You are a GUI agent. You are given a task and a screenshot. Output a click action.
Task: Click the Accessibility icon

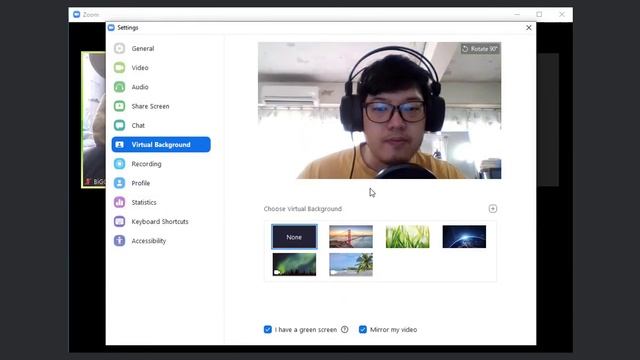[119, 240]
